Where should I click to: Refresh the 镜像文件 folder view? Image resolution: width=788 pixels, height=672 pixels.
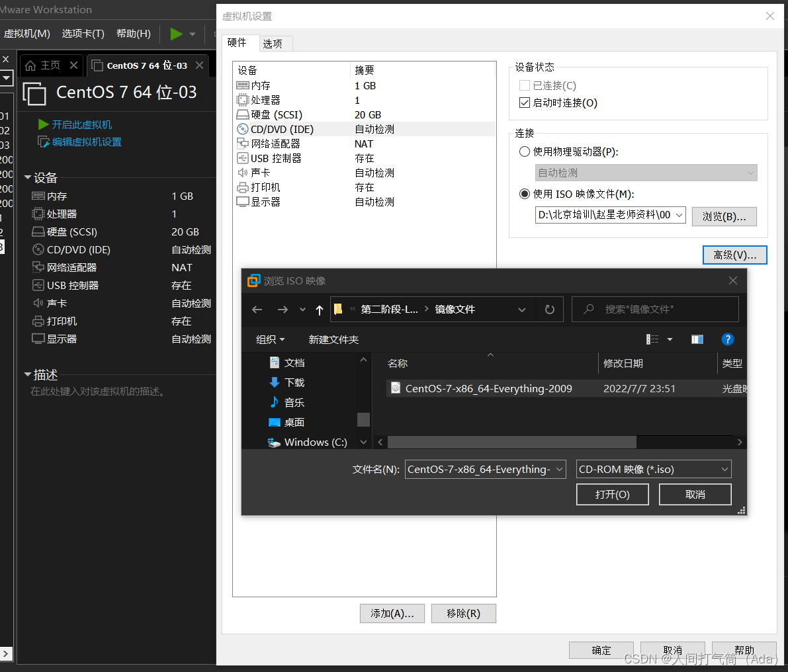tap(550, 310)
